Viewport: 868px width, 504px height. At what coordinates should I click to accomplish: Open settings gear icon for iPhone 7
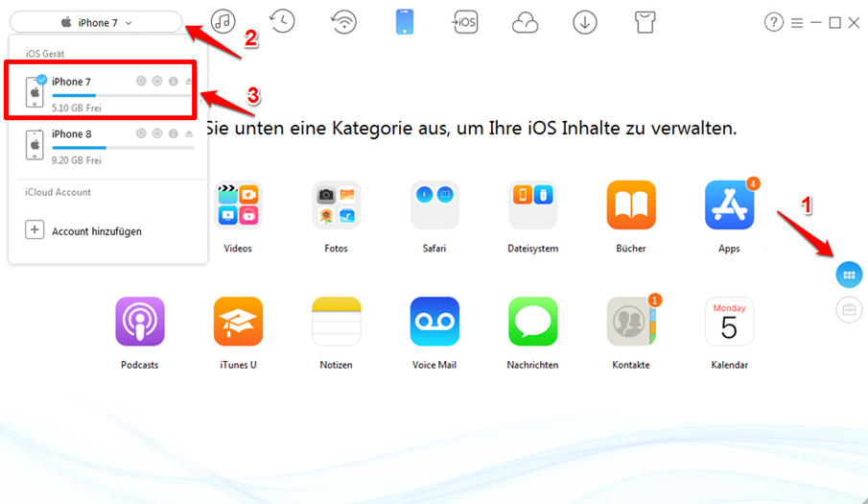(x=141, y=82)
